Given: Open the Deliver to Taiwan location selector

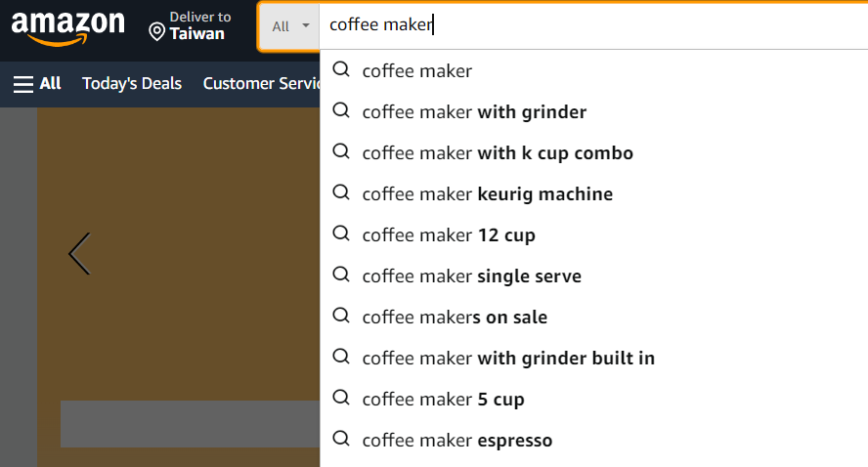Looking at the screenshot, I should (190, 26).
